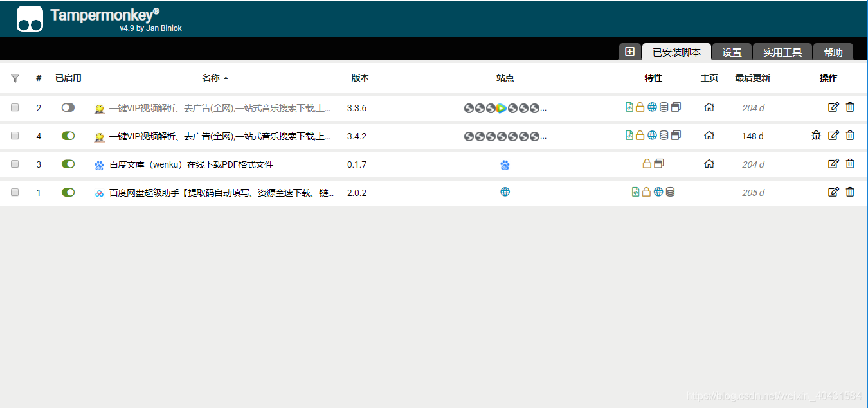Sort by # column header
868x408 pixels.
(x=39, y=78)
